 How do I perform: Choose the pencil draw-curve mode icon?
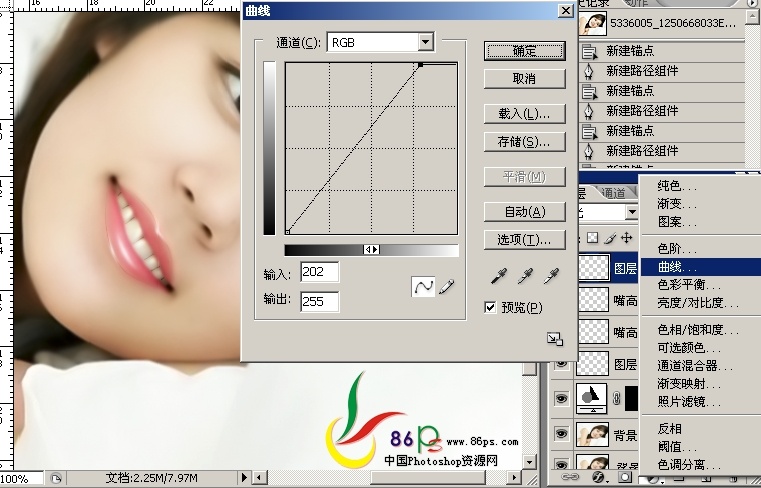pos(447,286)
